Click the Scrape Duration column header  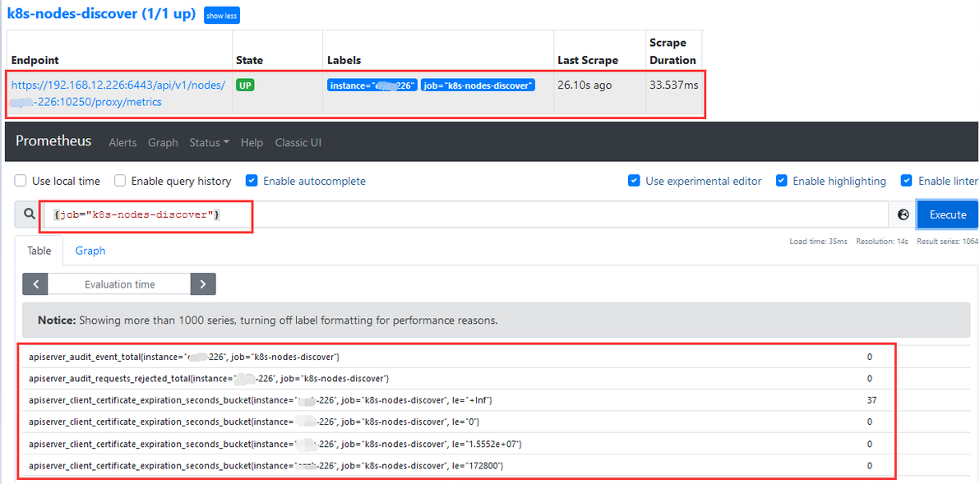pyautogui.click(x=673, y=51)
